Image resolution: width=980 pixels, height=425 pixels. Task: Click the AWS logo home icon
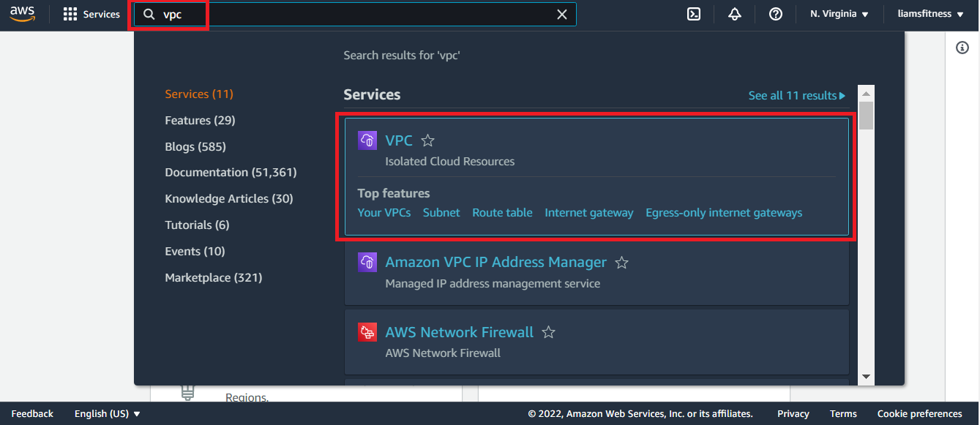[23, 15]
